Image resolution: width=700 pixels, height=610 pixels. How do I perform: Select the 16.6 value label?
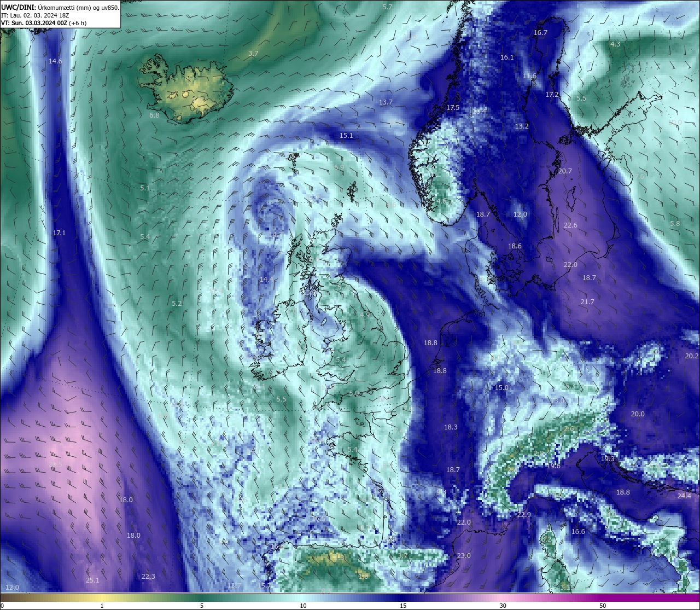point(578,532)
